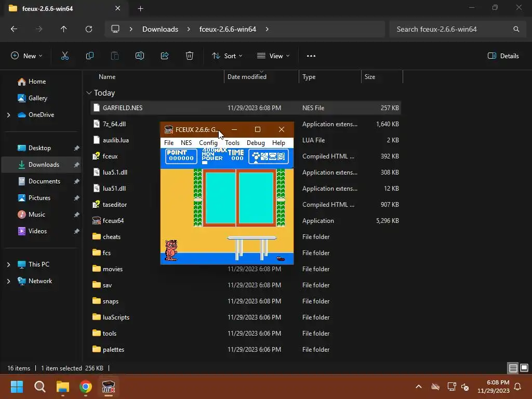Open the View dropdown
Image resolution: width=532 pixels, height=399 pixels.
pos(273,56)
